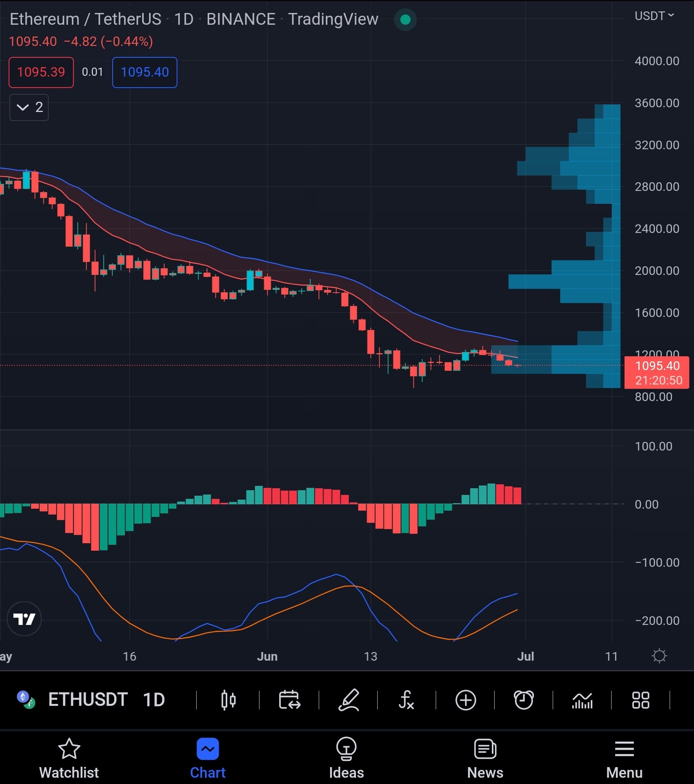Tap the Ethereum symbol icon

pyautogui.click(x=26, y=700)
